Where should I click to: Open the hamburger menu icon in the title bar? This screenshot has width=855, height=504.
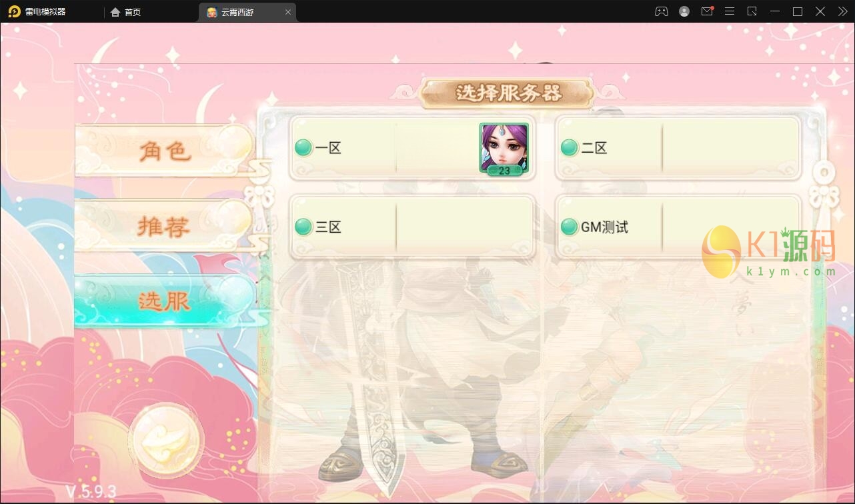[x=730, y=11]
